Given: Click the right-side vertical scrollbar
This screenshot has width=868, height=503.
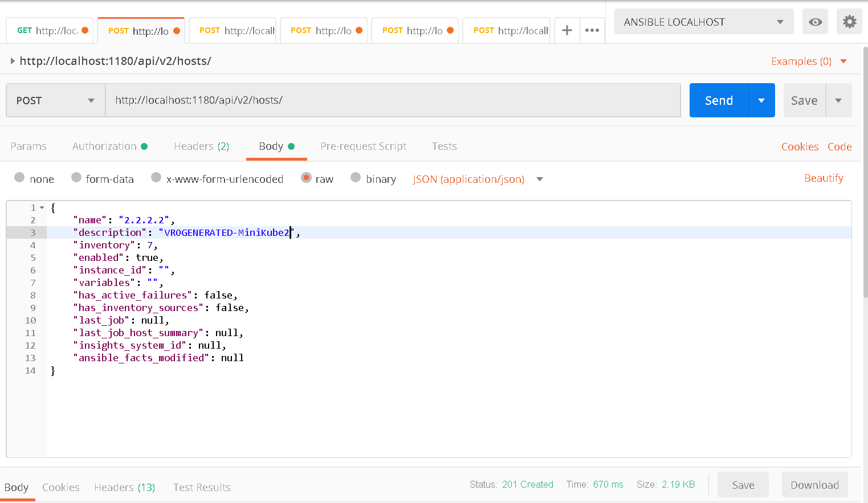Looking at the screenshot, I should [865, 171].
